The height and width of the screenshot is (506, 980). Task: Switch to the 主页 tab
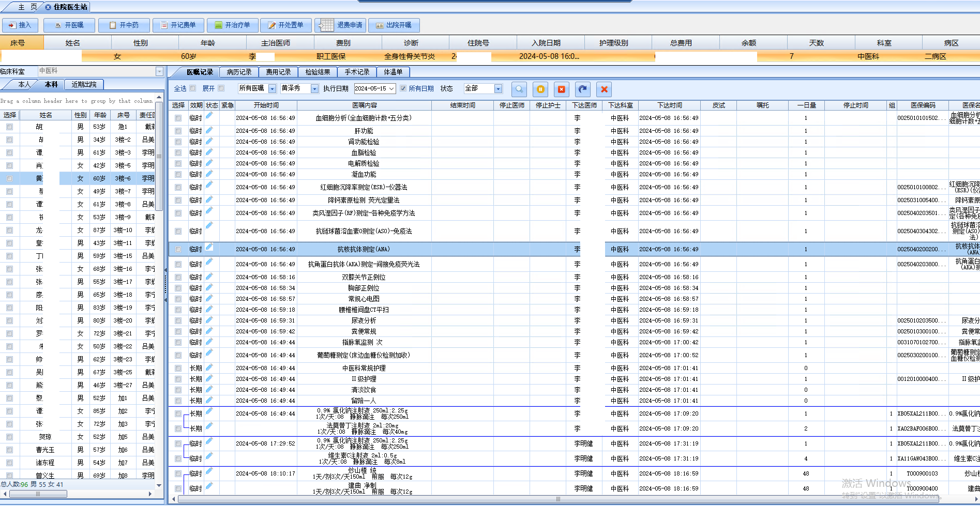coord(27,7)
